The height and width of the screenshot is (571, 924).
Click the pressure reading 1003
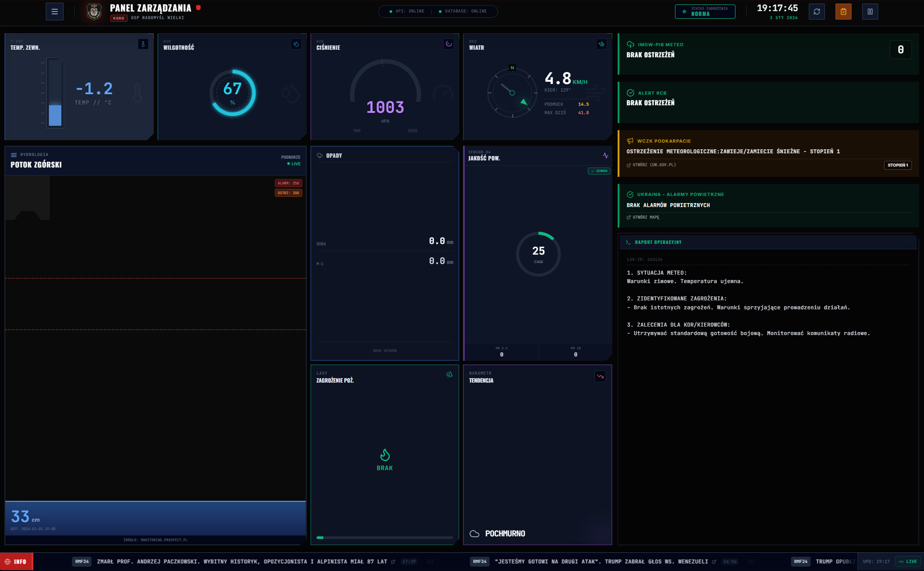[x=385, y=107]
